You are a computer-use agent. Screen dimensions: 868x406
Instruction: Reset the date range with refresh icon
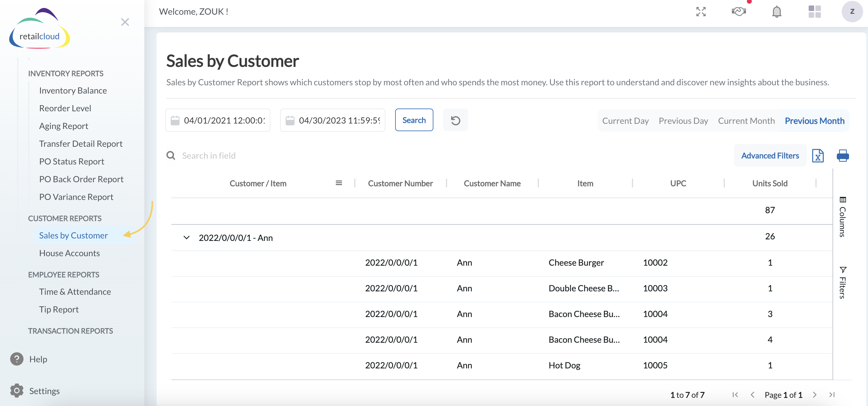[x=455, y=120]
